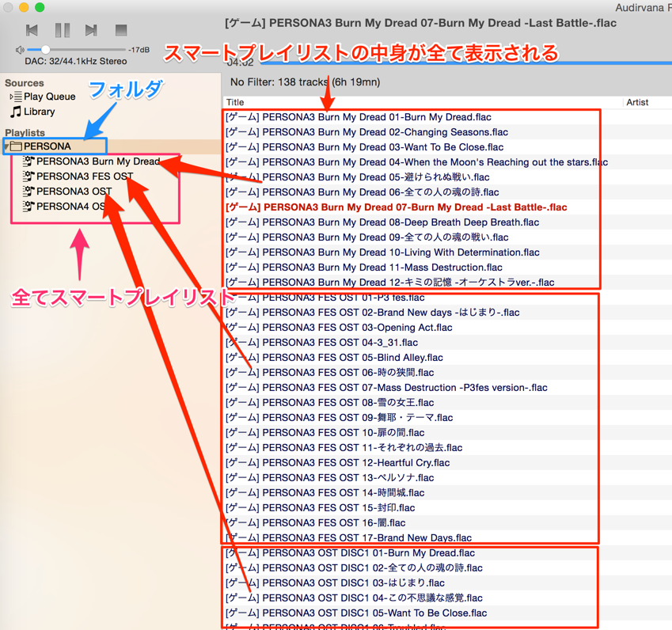The height and width of the screenshot is (630, 672).
Task: Toggle the pause playback button
Action: click(61, 29)
